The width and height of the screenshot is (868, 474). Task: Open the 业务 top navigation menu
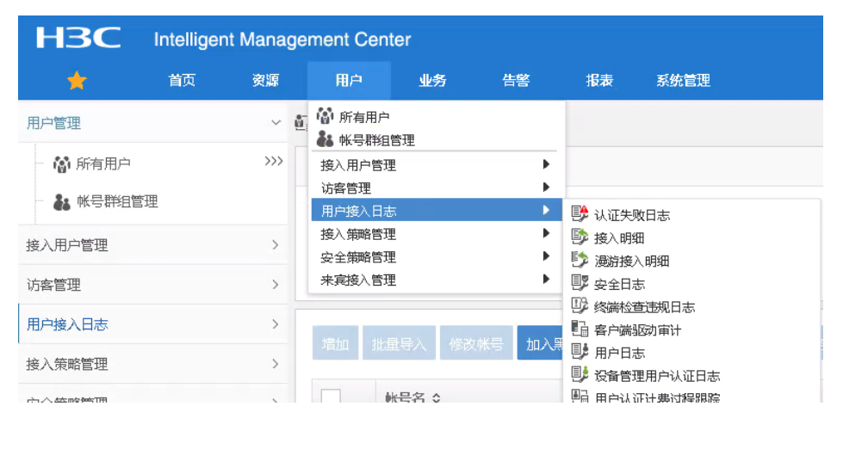(x=432, y=81)
